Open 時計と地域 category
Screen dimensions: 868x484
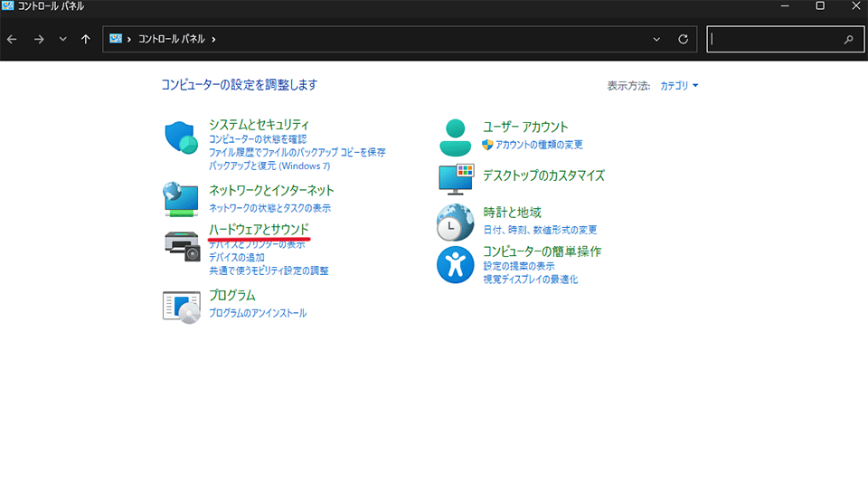512,212
